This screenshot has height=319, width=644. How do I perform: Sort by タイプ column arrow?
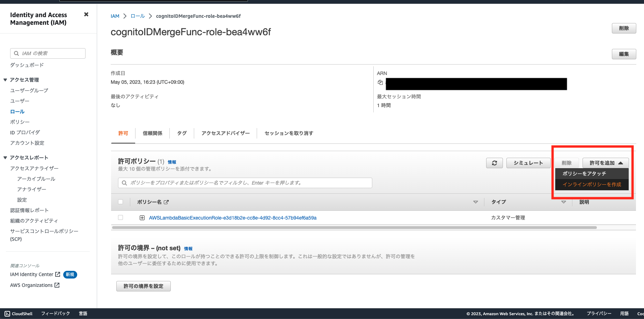tap(563, 202)
